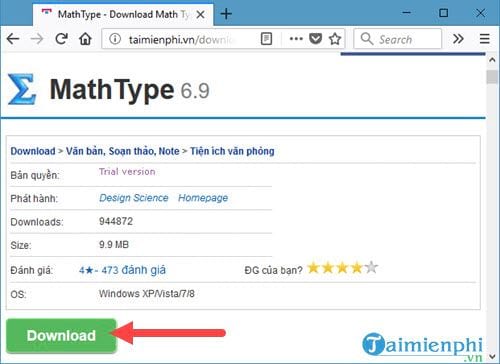Rate with the first star
Screen dimensions: 500x364
(x=313, y=267)
